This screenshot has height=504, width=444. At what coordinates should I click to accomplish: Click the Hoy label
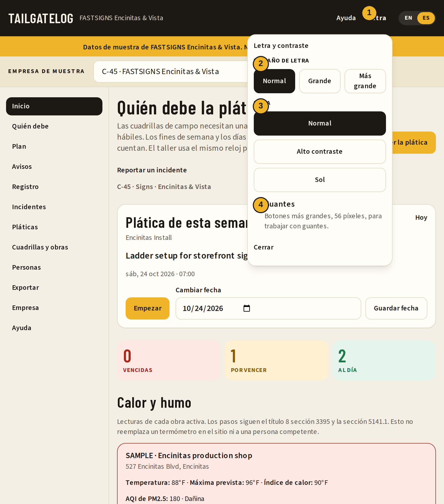[x=421, y=217]
